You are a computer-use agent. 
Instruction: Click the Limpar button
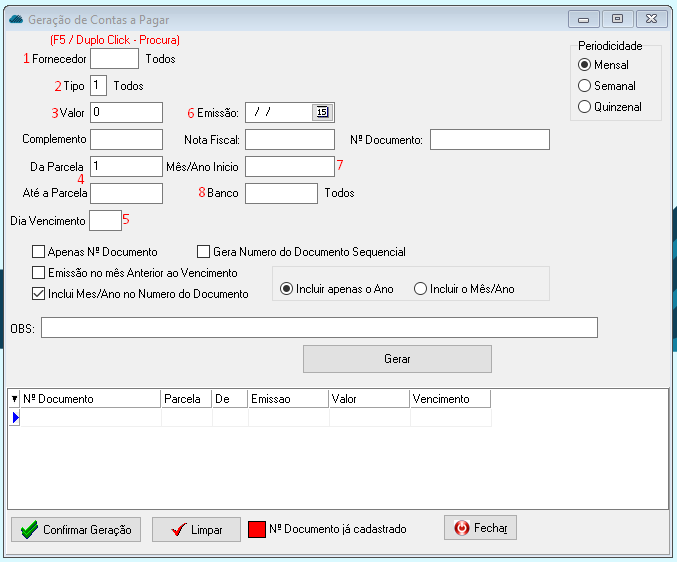coord(196,530)
